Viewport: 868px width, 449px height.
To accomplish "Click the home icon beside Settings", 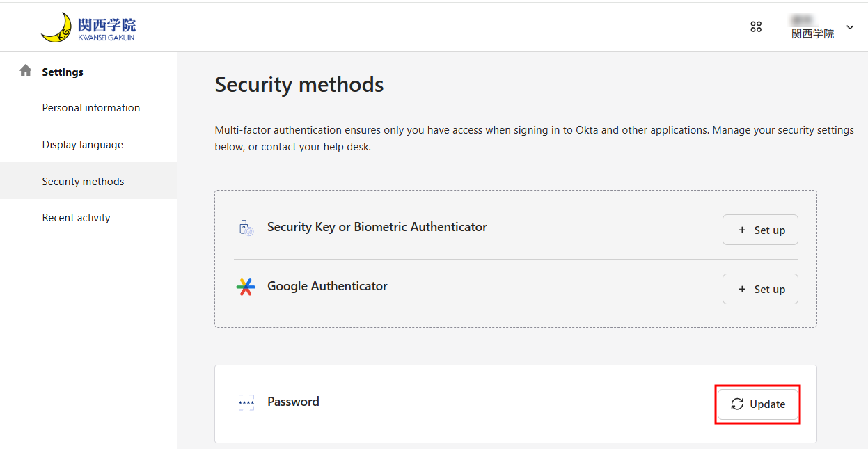I will coord(26,70).
